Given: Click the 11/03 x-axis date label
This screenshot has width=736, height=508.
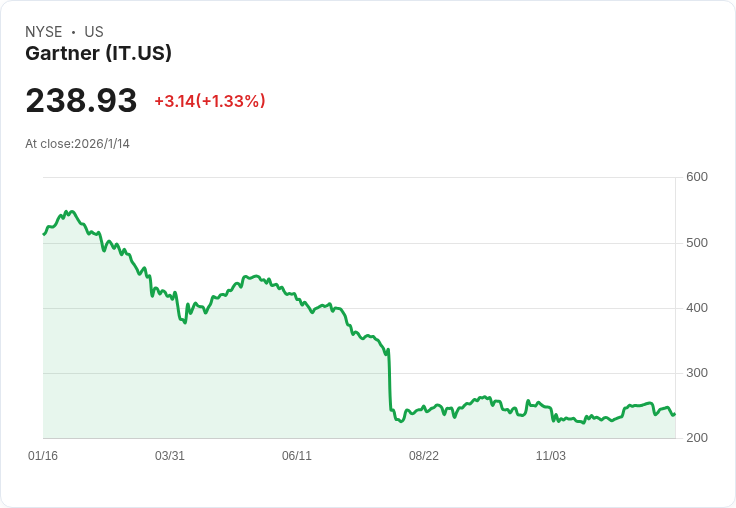Looking at the screenshot, I should pos(551,456).
